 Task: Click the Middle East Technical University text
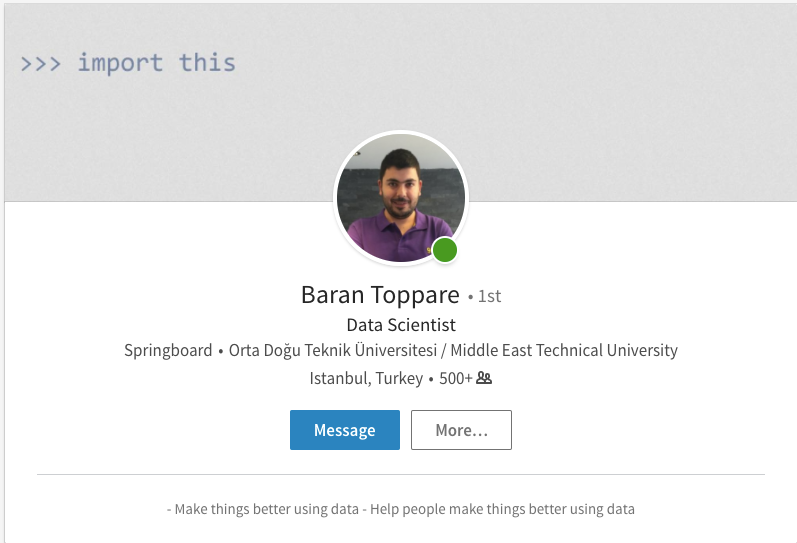tap(564, 350)
